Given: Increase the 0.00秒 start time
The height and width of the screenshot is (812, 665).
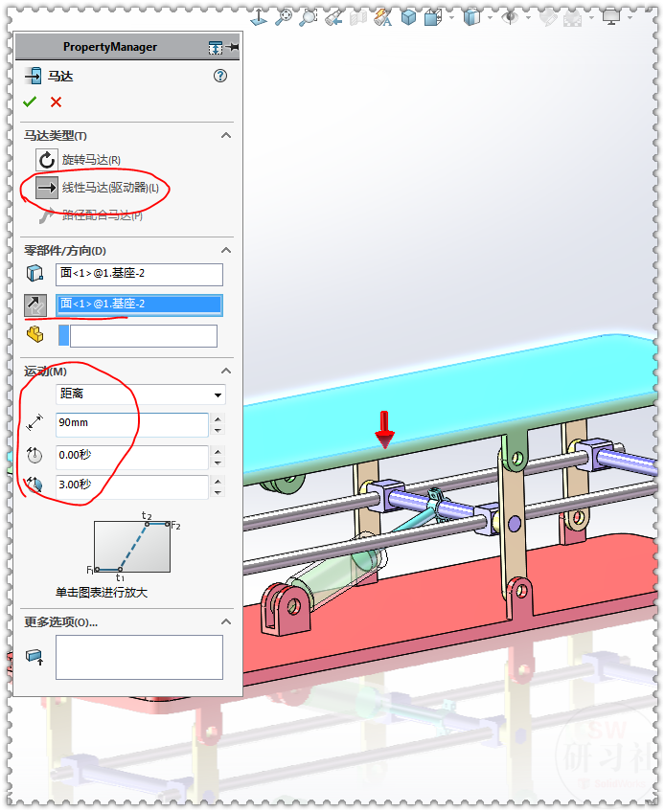Looking at the screenshot, I should coord(218,452).
